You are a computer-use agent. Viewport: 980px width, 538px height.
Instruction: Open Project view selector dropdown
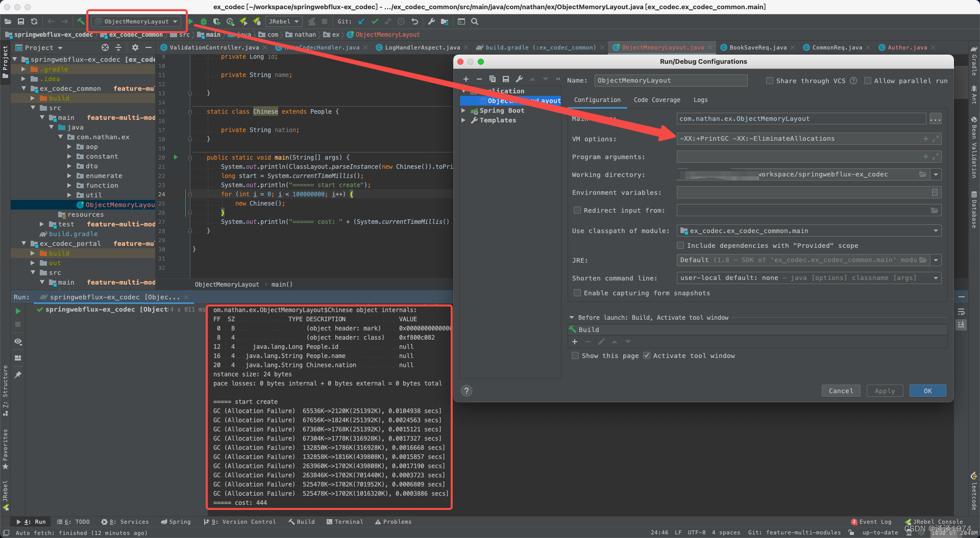click(39, 47)
